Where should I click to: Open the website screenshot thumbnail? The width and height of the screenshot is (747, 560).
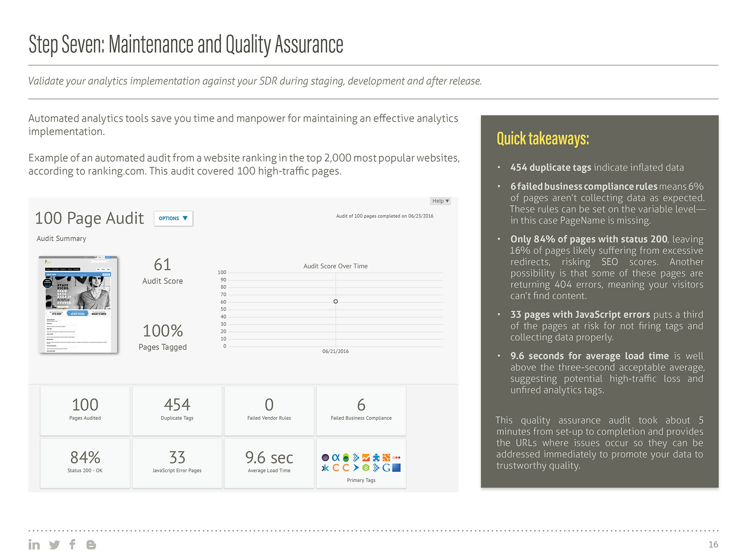point(78,304)
